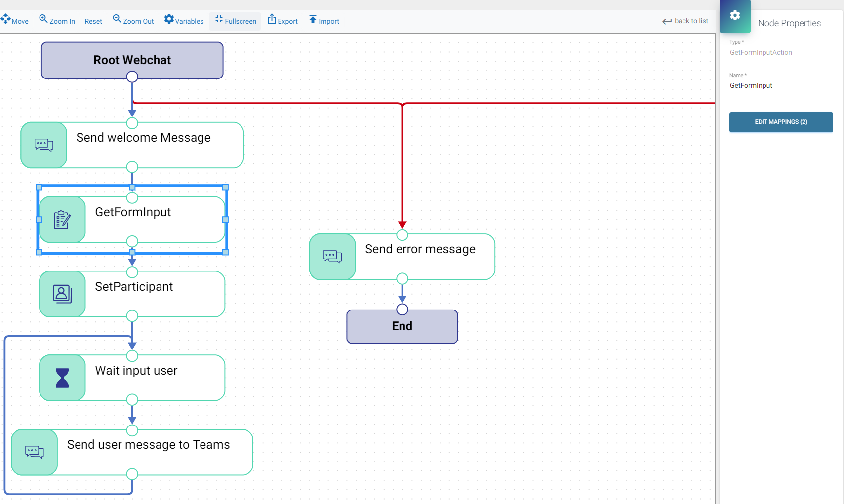
Task: Click the GetFormInput clipboard form icon
Action: pyautogui.click(x=62, y=220)
